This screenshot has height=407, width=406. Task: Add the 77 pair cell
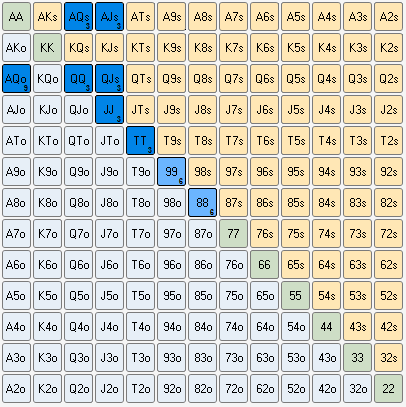(x=233, y=234)
